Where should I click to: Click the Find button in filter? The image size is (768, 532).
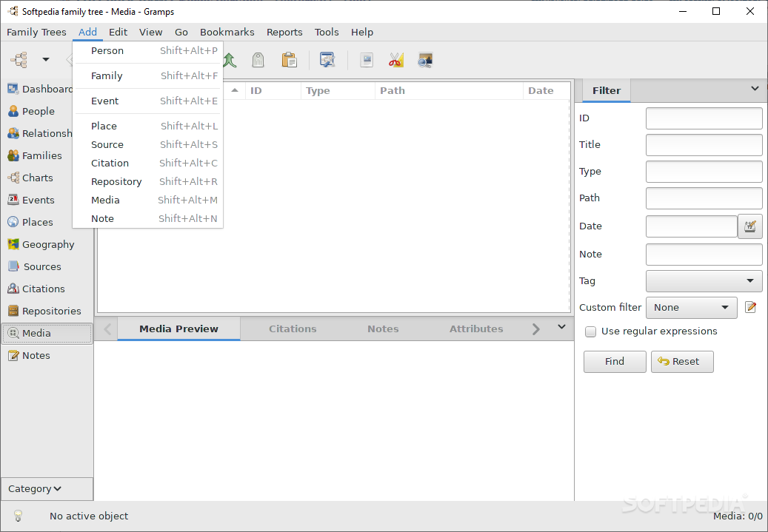pyautogui.click(x=615, y=362)
